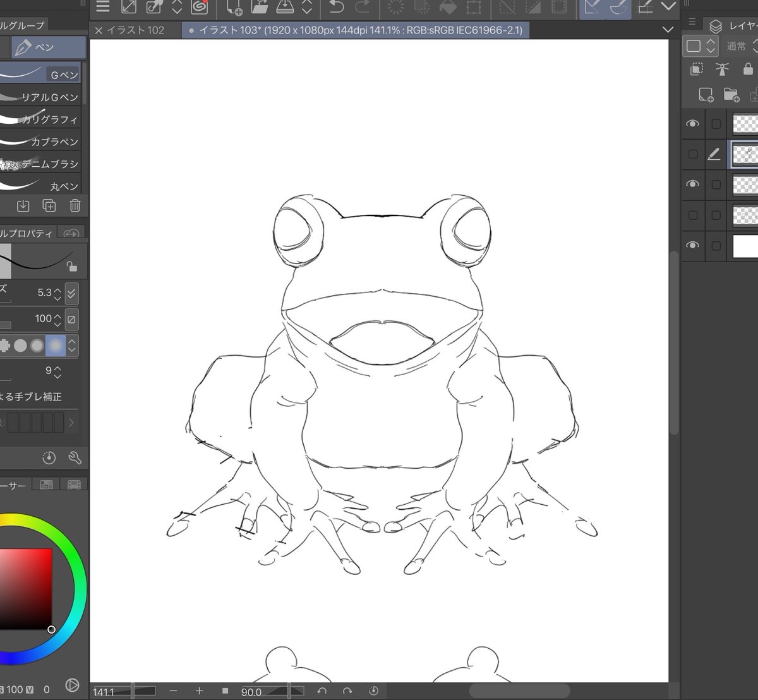Open the tool property link tab

(x=71, y=233)
